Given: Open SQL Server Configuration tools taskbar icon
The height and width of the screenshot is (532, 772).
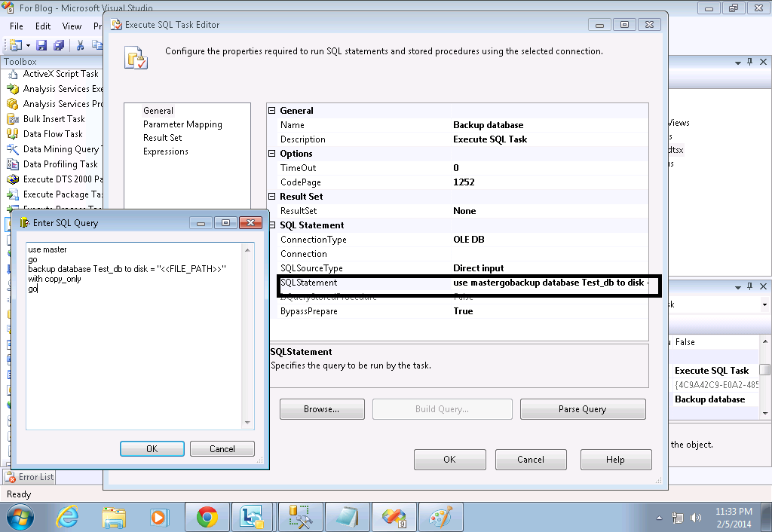Looking at the screenshot, I should tap(300, 517).
